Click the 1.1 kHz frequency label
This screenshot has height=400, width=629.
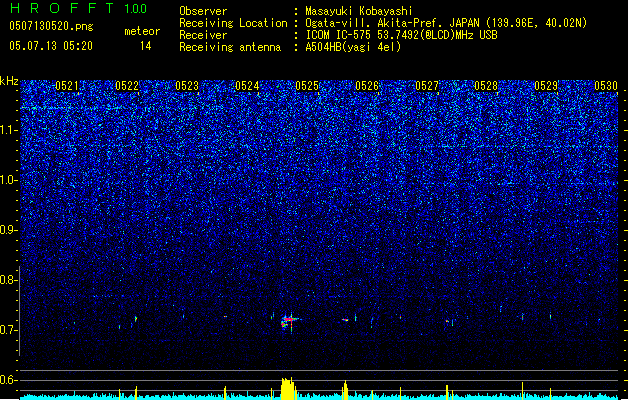8,130
